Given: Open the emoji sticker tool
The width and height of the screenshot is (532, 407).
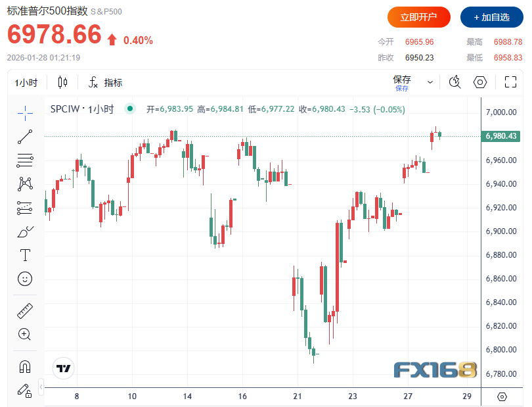Looking at the screenshot, I should point(25,278).
